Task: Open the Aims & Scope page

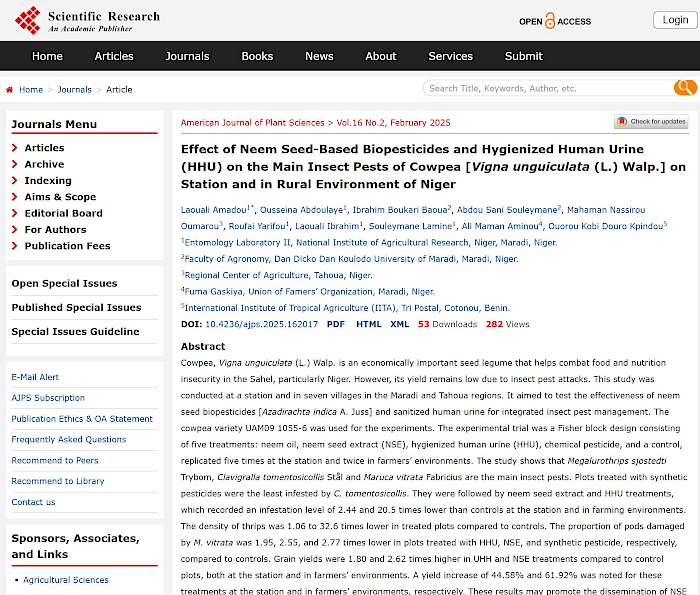Action: (60, 197)
